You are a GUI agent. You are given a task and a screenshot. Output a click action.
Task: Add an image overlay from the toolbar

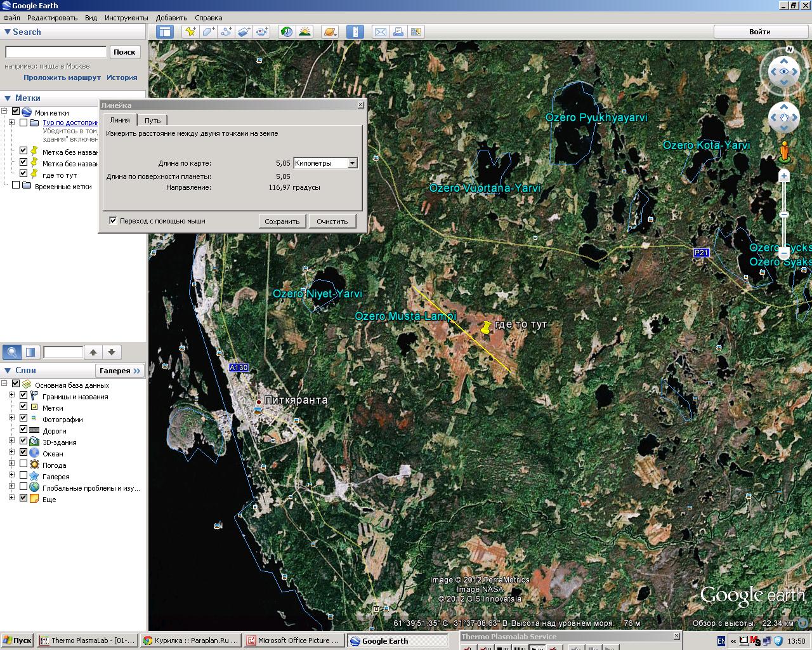245,32
